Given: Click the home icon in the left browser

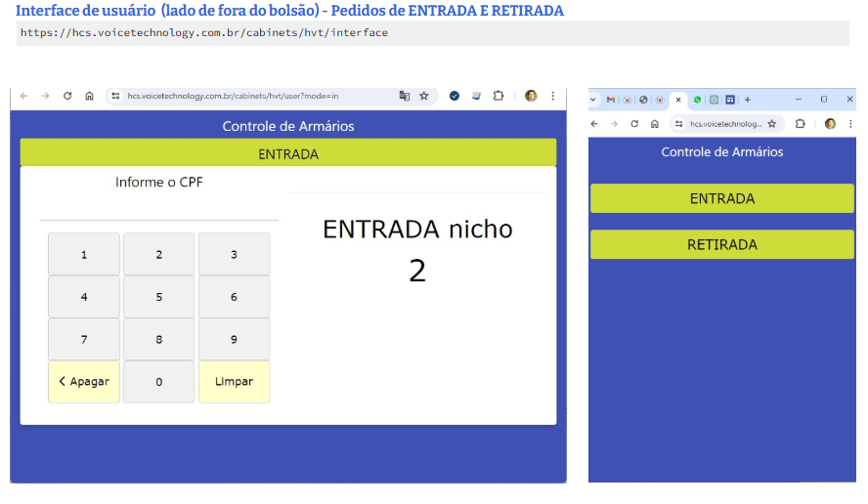Looking at the screenshot, I should [89, 96].
